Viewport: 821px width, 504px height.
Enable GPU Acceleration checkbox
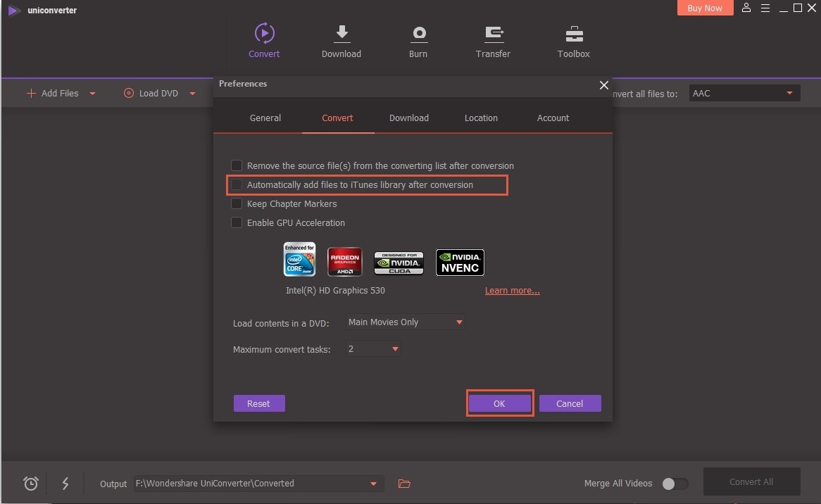tap(237, 222)
